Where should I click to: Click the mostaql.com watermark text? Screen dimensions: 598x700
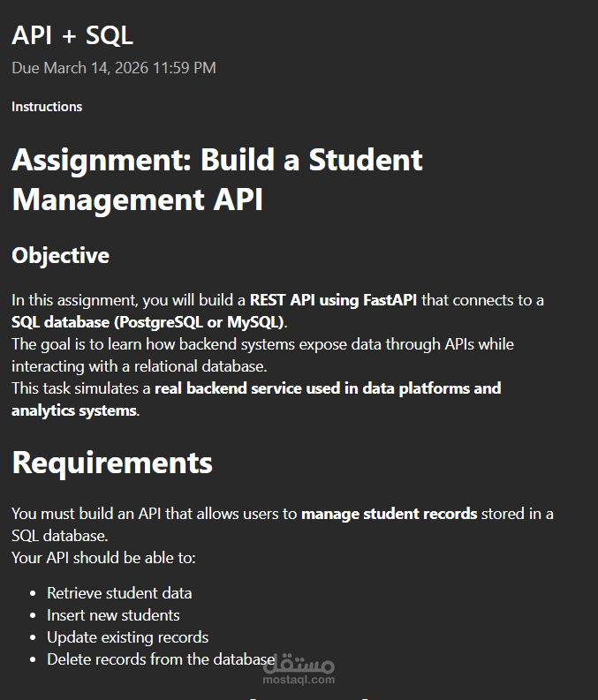point(299,680)
